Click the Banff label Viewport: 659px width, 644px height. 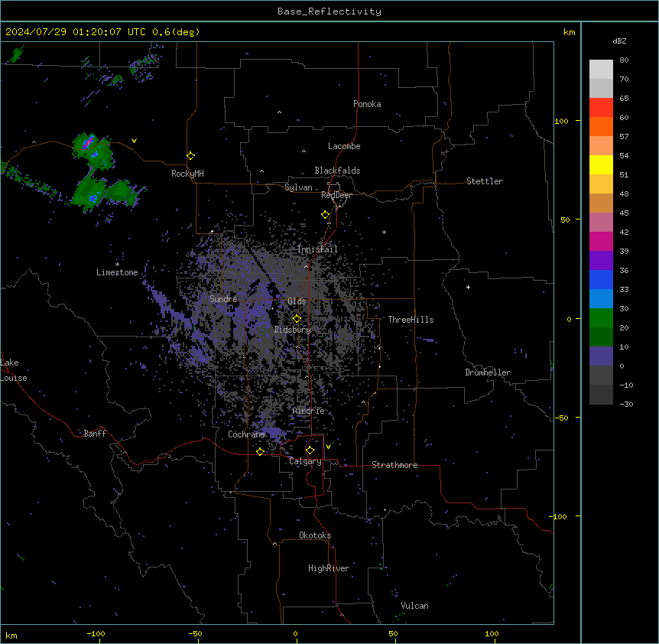coord(95,434)
